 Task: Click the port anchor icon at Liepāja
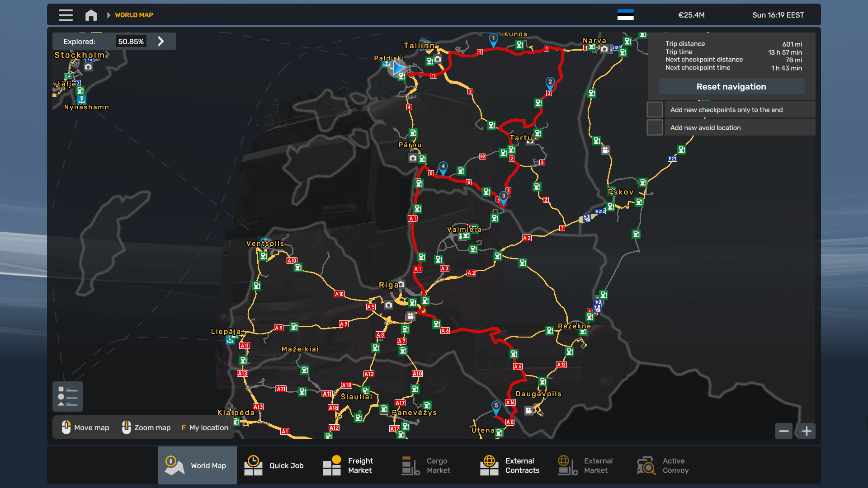[x=230, y=341]
